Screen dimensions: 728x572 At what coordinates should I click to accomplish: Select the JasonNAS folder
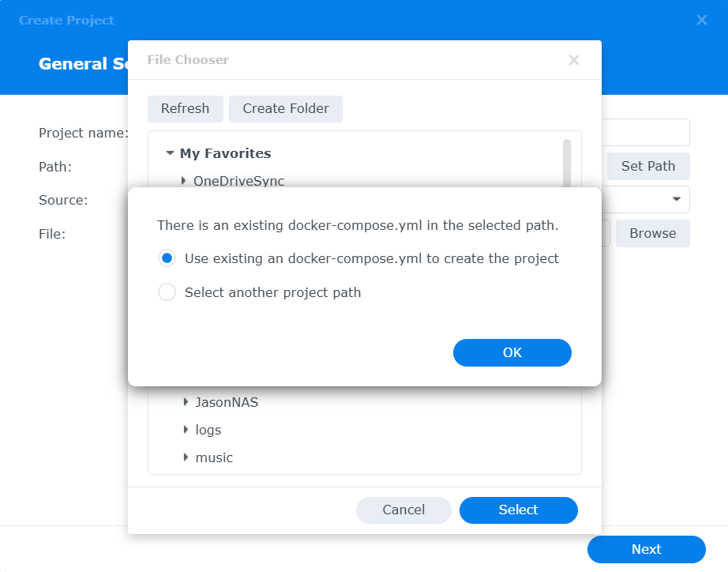pyautogui.click(x=227, y=402)
